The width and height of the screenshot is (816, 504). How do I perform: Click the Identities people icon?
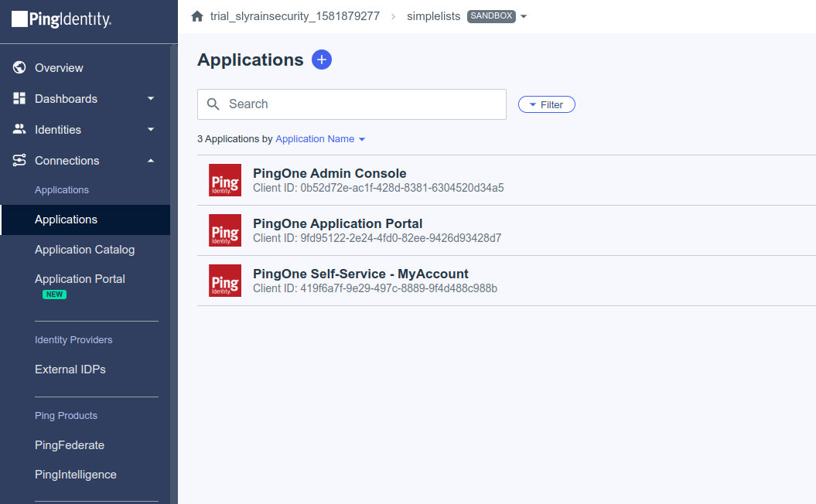tap(19, 129)
